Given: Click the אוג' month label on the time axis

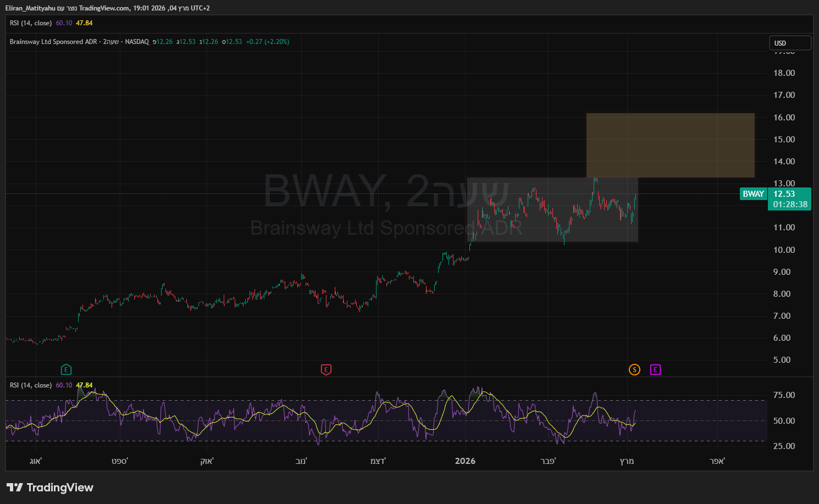Looking at the screenshot, I should (36, 461).
